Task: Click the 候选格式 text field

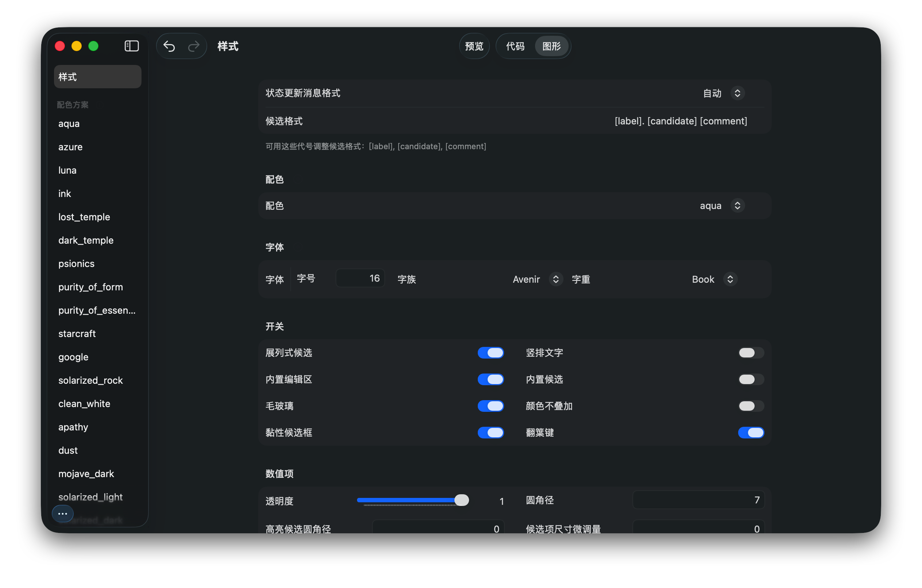Action: pos(681,121)
